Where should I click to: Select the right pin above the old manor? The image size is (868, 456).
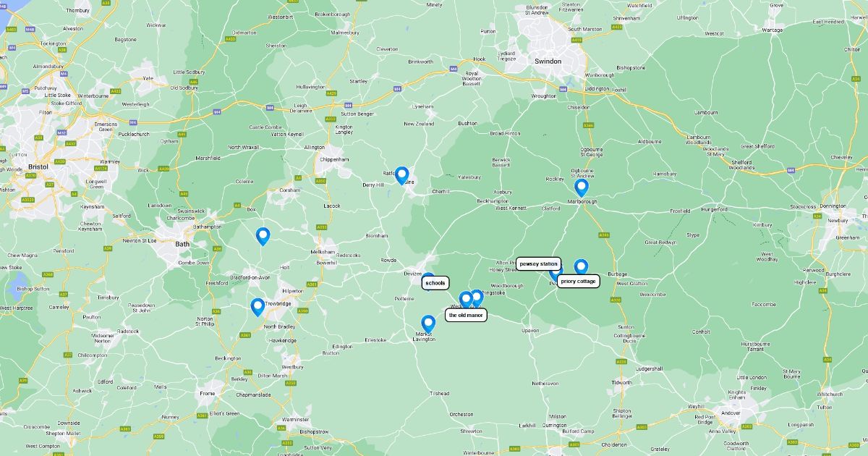pos(476,297)
